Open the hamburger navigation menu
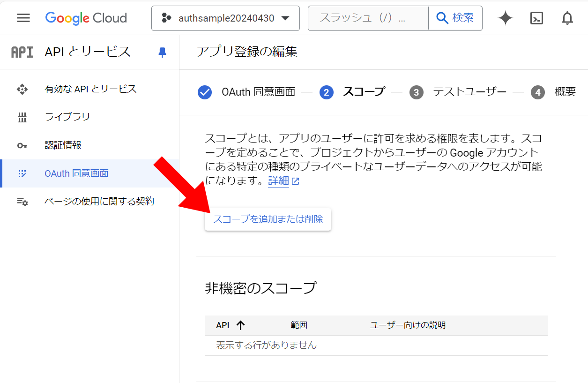 (23, 18)
